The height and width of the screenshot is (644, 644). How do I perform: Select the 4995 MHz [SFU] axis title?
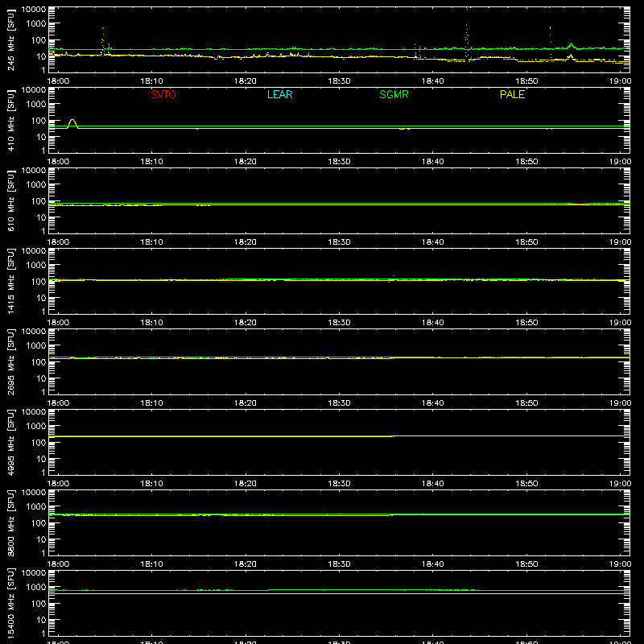[10, 442]
